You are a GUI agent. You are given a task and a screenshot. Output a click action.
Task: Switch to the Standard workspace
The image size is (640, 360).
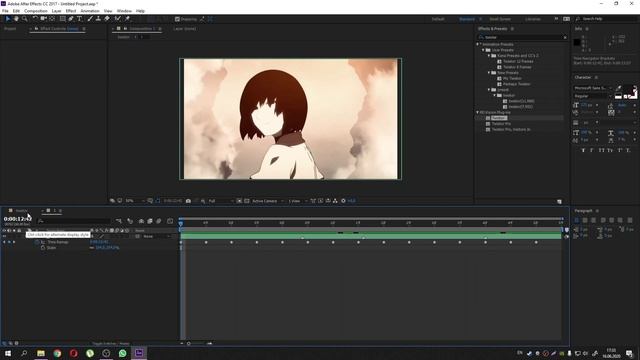pyautogui.click(x=467, y=19)
